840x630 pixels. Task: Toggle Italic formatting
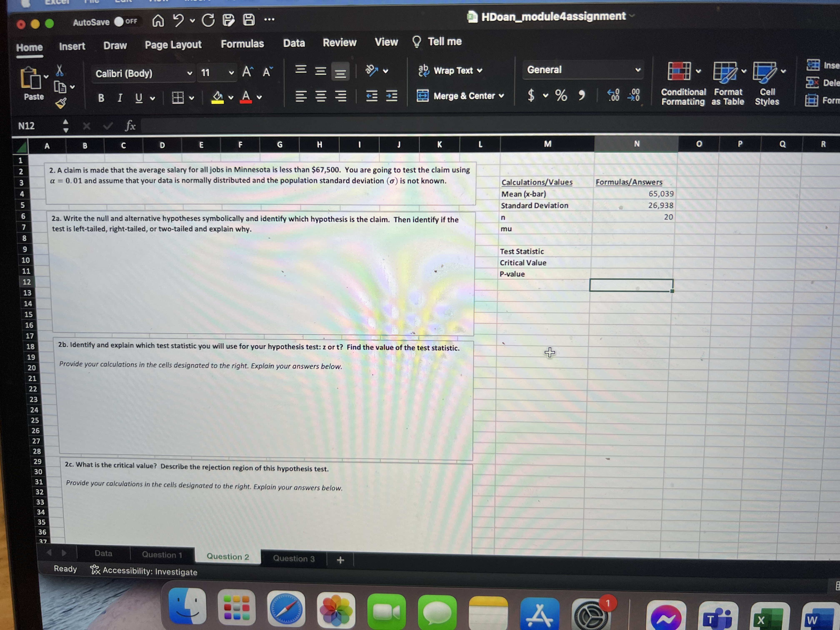[x=120, y=98]
